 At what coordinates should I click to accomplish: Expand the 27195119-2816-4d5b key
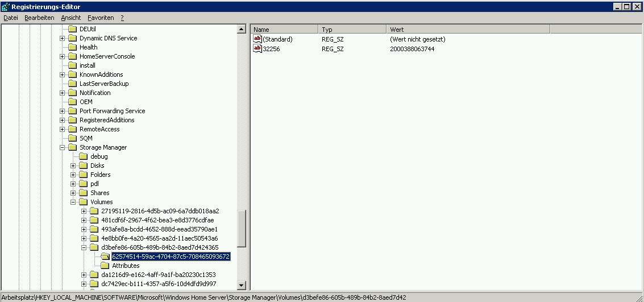point(84,211)
